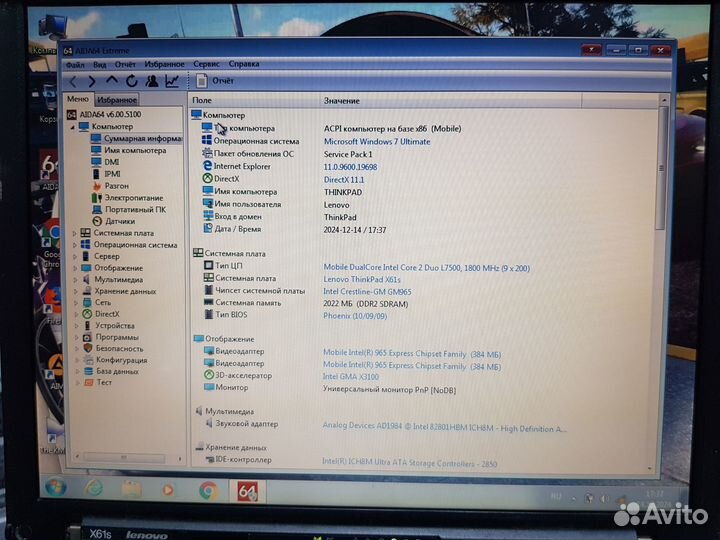The height and width of the screenshot is (540, 720).
Task: Open Chrome from the taskbar
Action: click(208, 490)
